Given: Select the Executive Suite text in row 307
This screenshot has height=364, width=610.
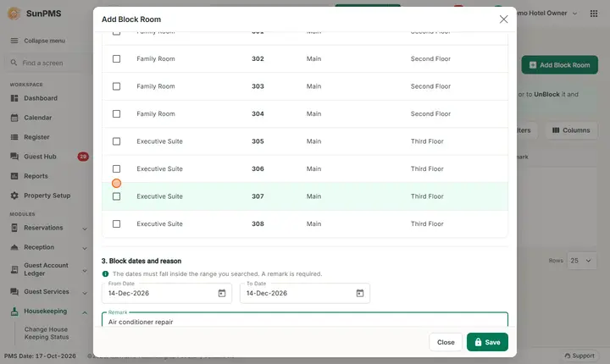Looking at the screenshot, I should (x=159, y=196).
